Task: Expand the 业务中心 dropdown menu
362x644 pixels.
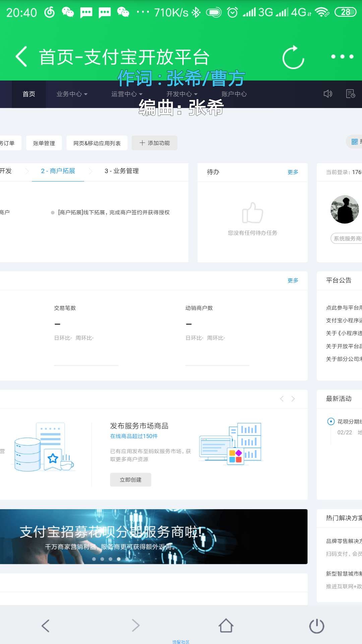Action: (x=72, y=94)
